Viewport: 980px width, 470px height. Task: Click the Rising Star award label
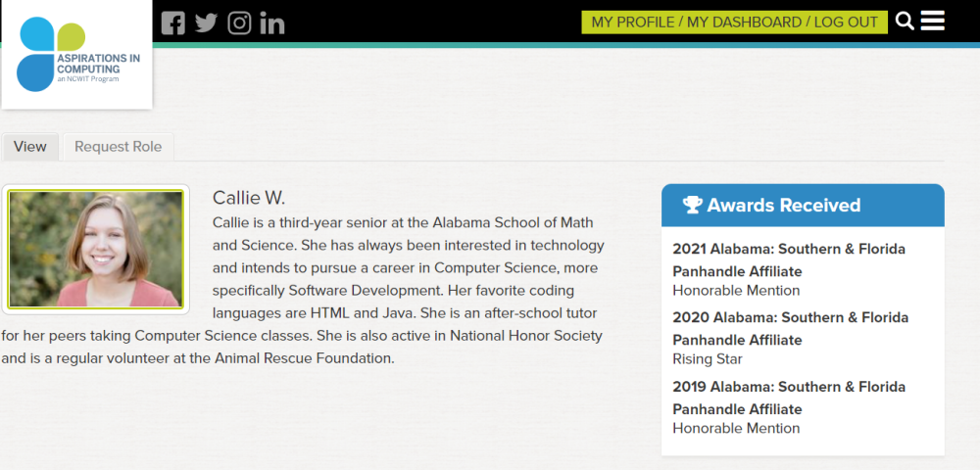coord(708,359)
